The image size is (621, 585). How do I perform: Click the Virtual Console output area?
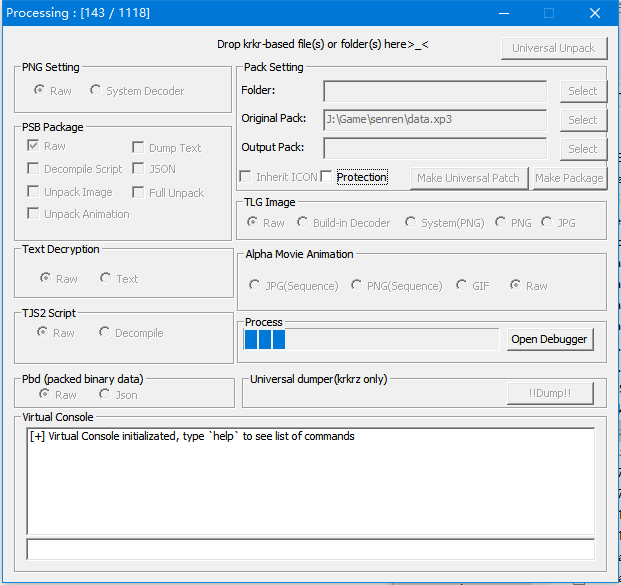click(x=310, y=481)
